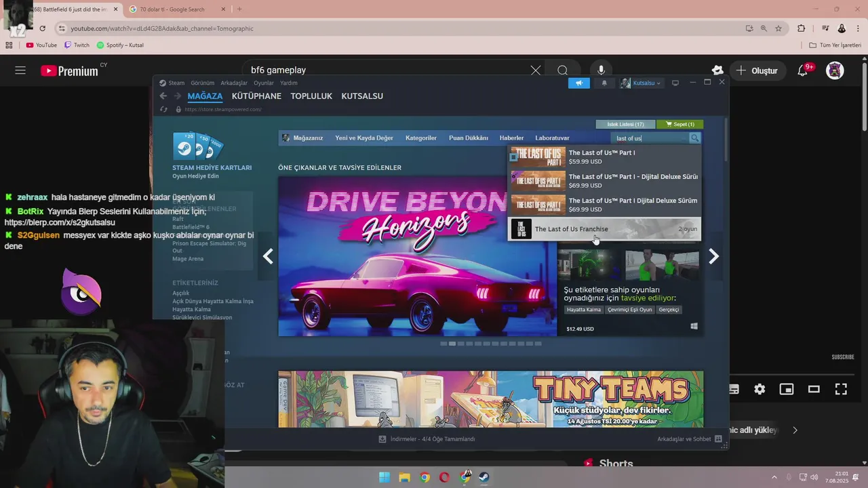Open YouTube notifications bell
This screenshot has height=488, width=868.
pyautogui.click(x=803, y=70)
